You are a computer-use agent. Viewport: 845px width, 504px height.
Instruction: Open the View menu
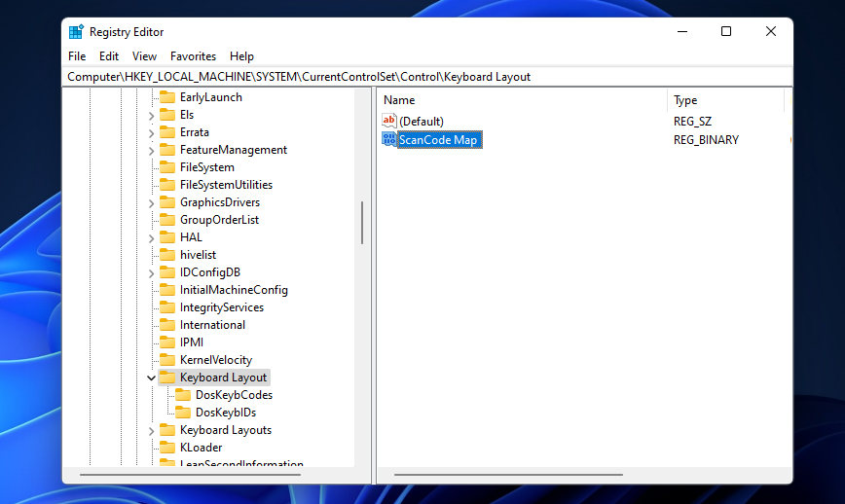[144, 56]
